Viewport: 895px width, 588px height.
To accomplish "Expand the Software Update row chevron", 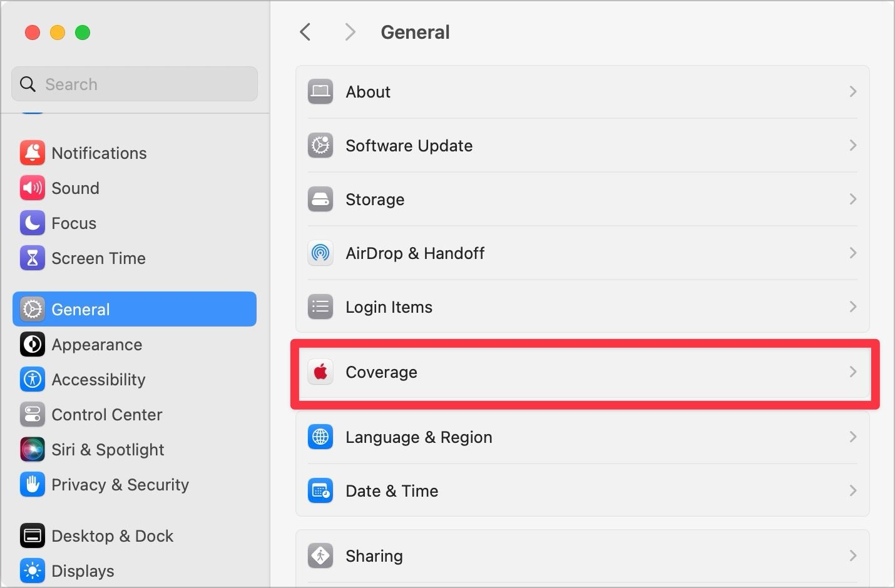I will point(852,145).
